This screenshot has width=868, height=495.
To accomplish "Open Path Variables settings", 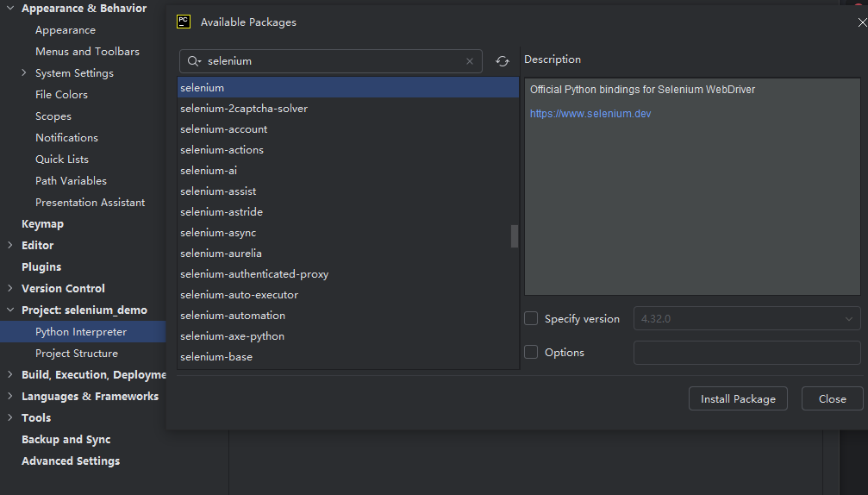I will coord(71,180).
